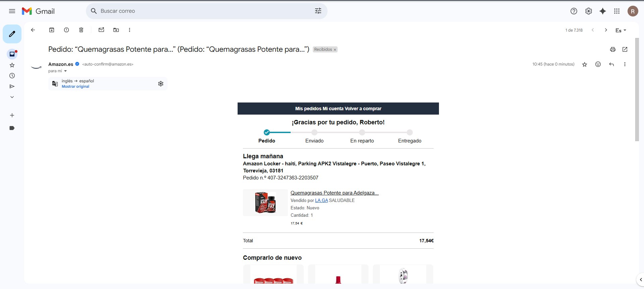Add an emoji reaction to the message

coord(598,64)
